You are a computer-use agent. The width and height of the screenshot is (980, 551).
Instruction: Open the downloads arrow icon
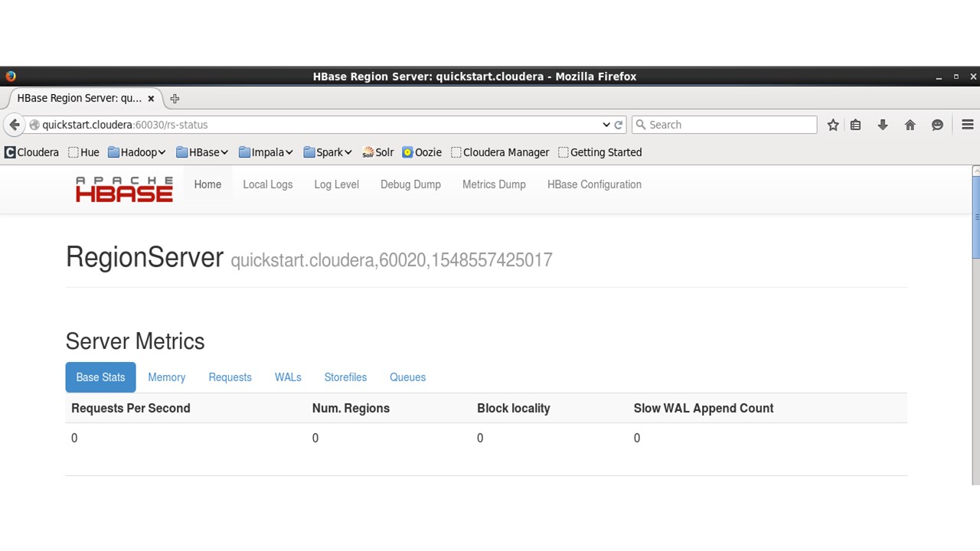coord(883,125)
